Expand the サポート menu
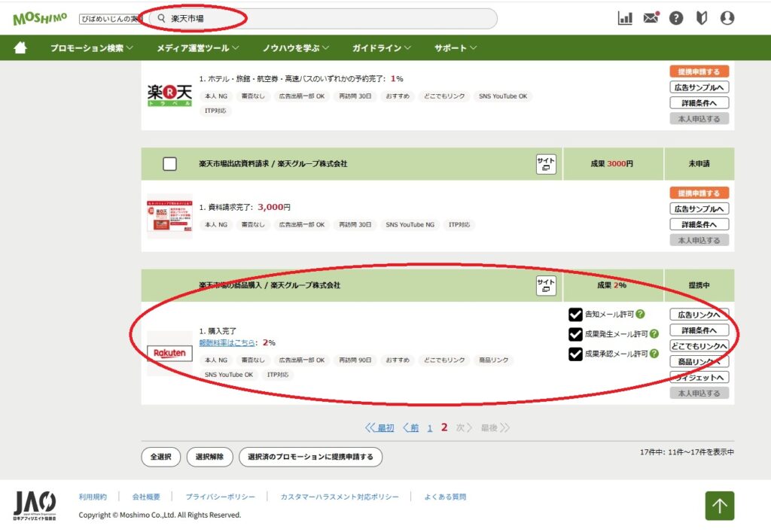 coord(456,47)
